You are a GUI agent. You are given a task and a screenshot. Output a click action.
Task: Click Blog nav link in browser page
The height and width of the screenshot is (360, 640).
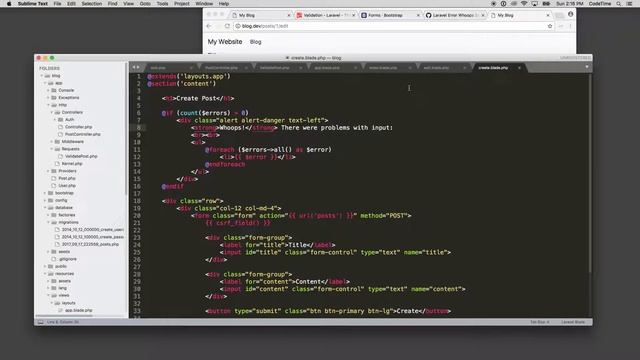(256, 42)
